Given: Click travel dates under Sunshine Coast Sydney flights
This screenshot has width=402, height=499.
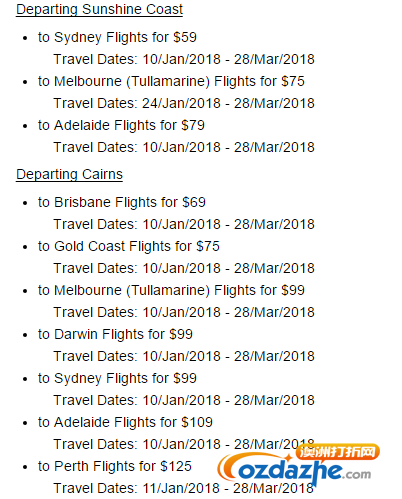Looking at the screenshot, I should point(184,59).
